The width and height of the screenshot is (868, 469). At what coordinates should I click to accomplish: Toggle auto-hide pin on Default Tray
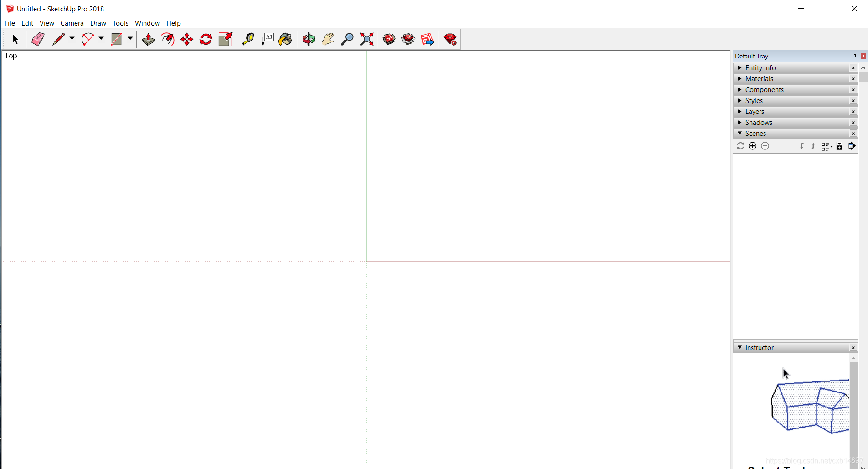click(855, 56)
